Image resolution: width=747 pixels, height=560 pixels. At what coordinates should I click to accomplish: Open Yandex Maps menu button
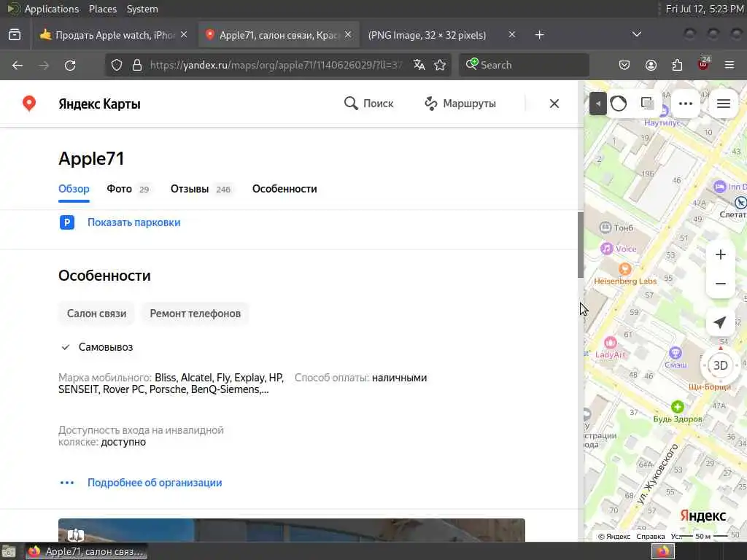point(724,104)
